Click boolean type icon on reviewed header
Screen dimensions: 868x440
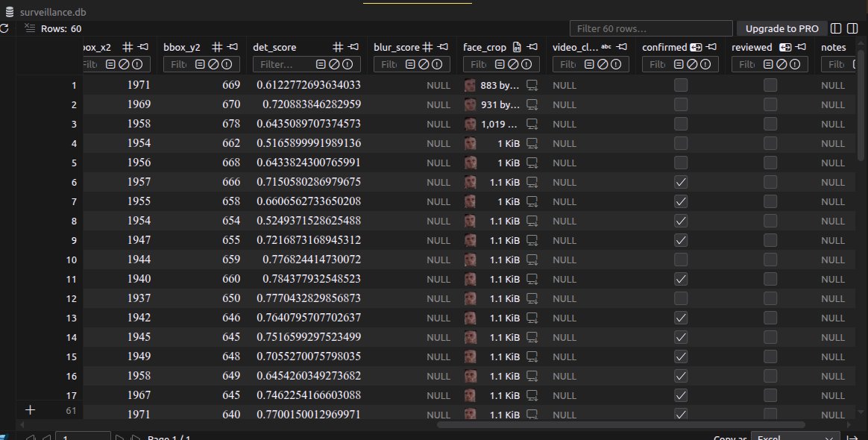coord(785,47)
